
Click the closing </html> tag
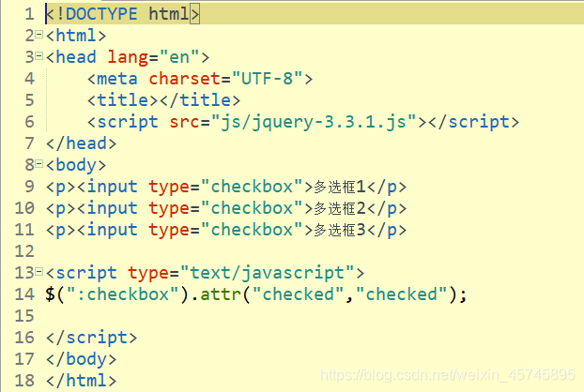pyautogui.click(x=81, y=381)
